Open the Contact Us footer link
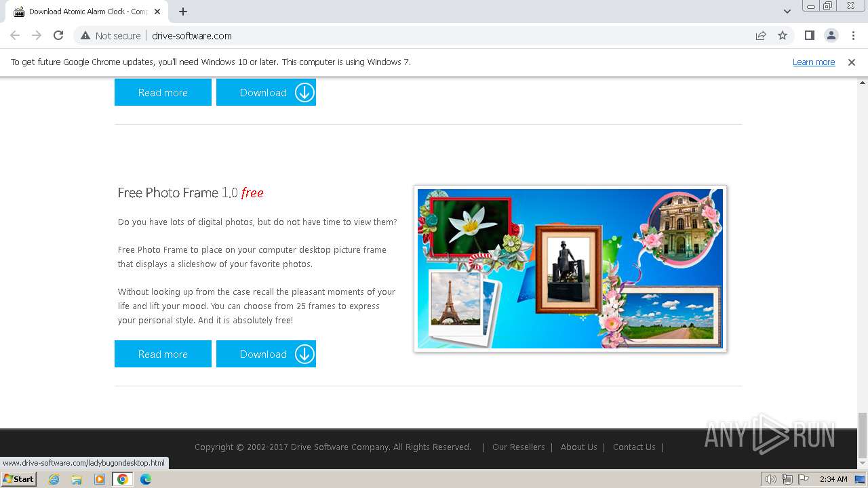 coord(634,447)
